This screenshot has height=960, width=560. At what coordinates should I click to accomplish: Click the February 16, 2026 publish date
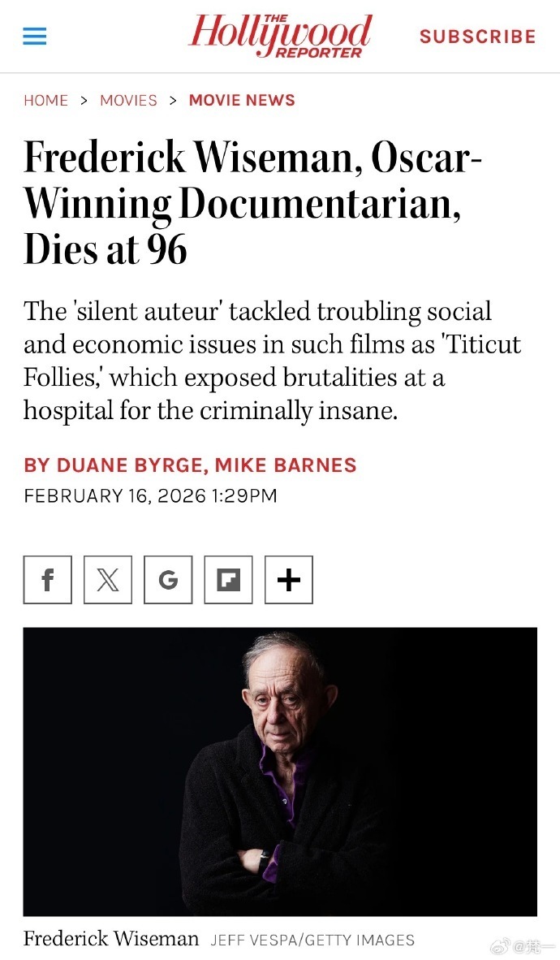[151, 495]
